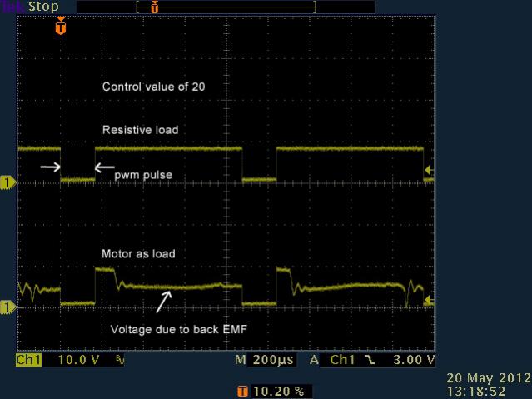Click the Tek logo in the top corner
The height and width of the screenshot is (399, 532).
(12, 7)
